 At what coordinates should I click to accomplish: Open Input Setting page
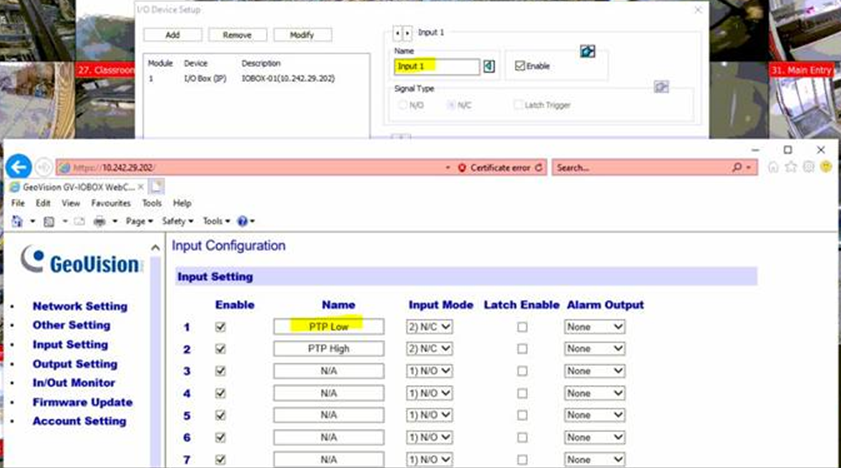pos(70,344)
